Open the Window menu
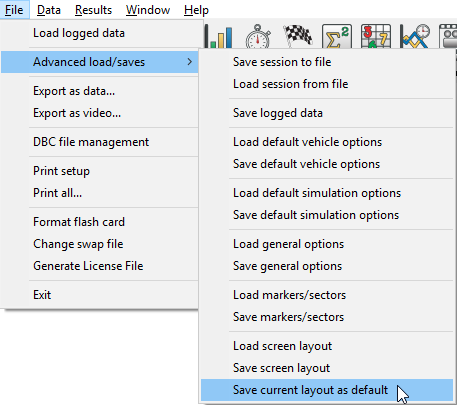The height and width of the screenshot is (405, 457). (x=148, y=10)
